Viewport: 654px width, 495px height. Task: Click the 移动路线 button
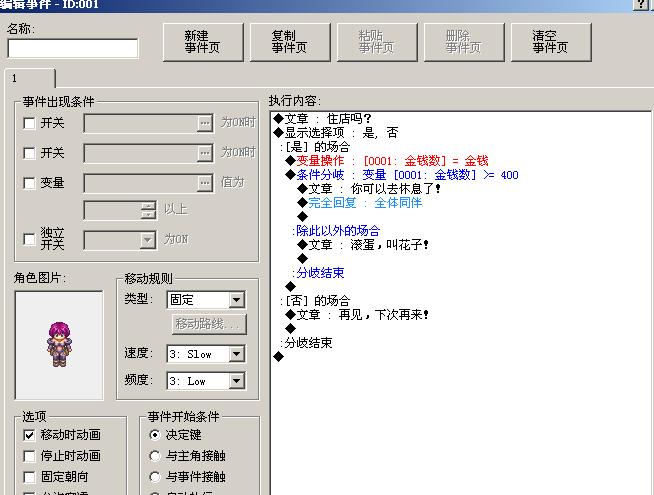[x=209, y=324]
